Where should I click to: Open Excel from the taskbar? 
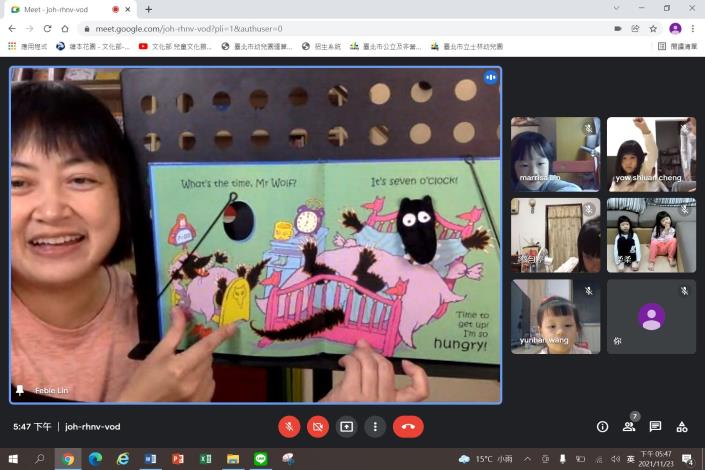[x=205, y=459]
